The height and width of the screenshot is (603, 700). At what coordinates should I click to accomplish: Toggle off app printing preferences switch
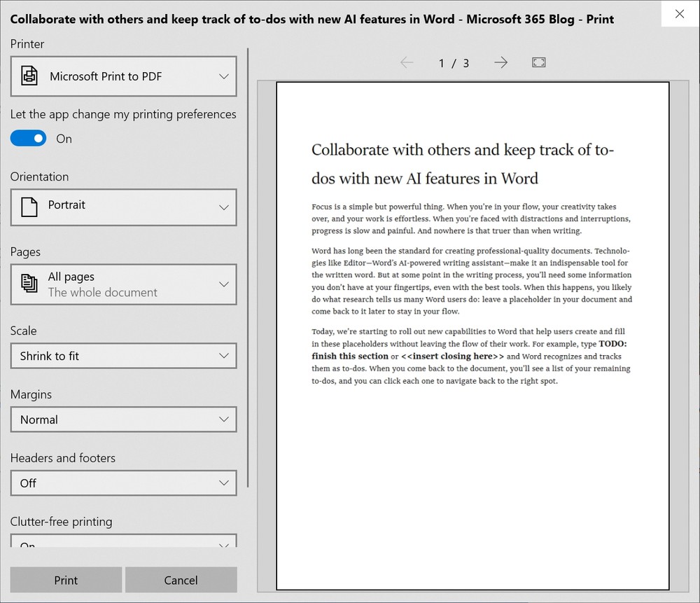(29, 139)
